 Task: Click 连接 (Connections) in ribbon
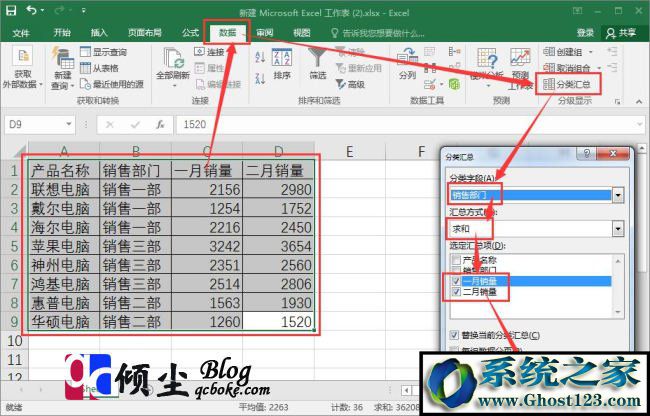[209, 52]
